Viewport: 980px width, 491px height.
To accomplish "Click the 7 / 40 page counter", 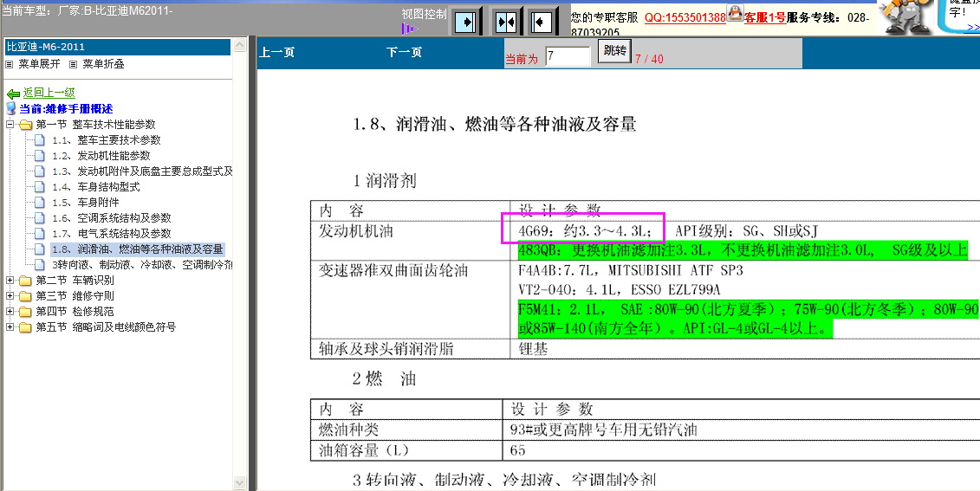I will (649, 60).
